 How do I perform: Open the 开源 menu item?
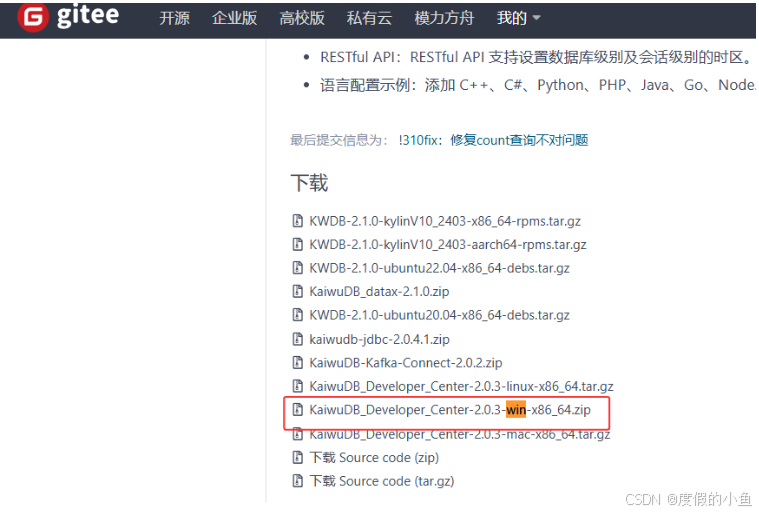[174, 19]
